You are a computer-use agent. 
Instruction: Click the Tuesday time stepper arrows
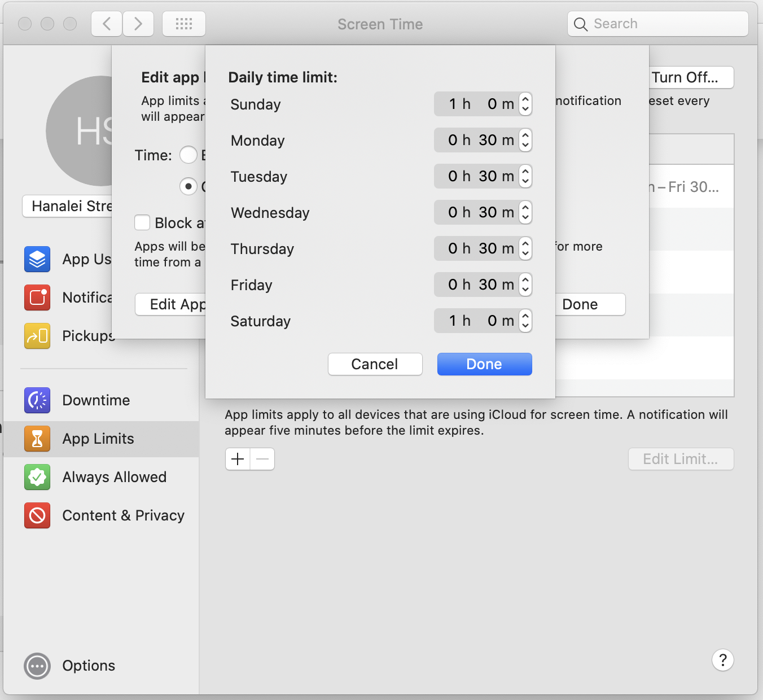tap(525, 176)
